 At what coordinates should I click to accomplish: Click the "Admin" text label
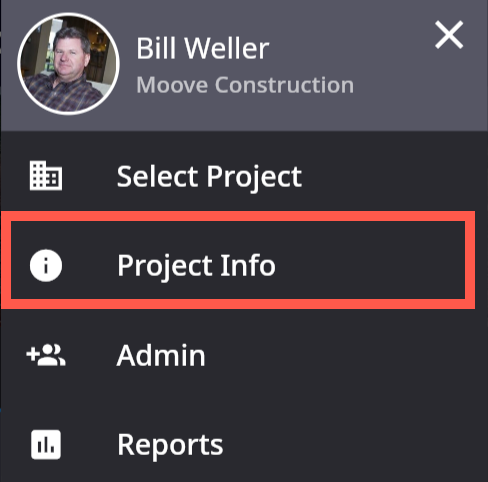point(161,355)
